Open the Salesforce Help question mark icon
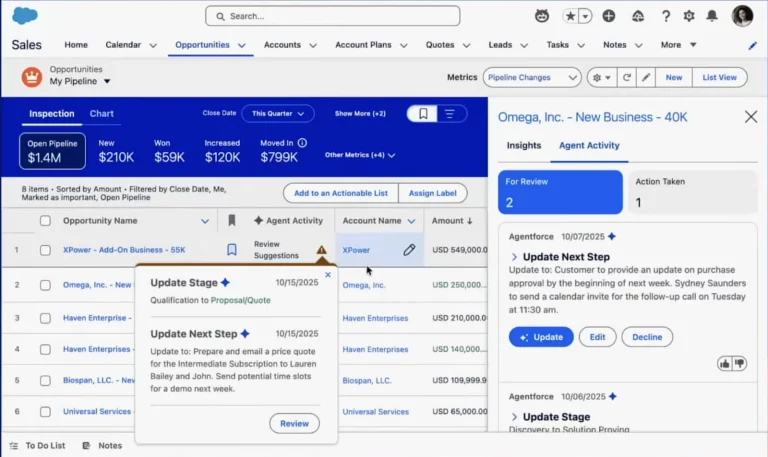The image size is (768, 457). point(666,16)
